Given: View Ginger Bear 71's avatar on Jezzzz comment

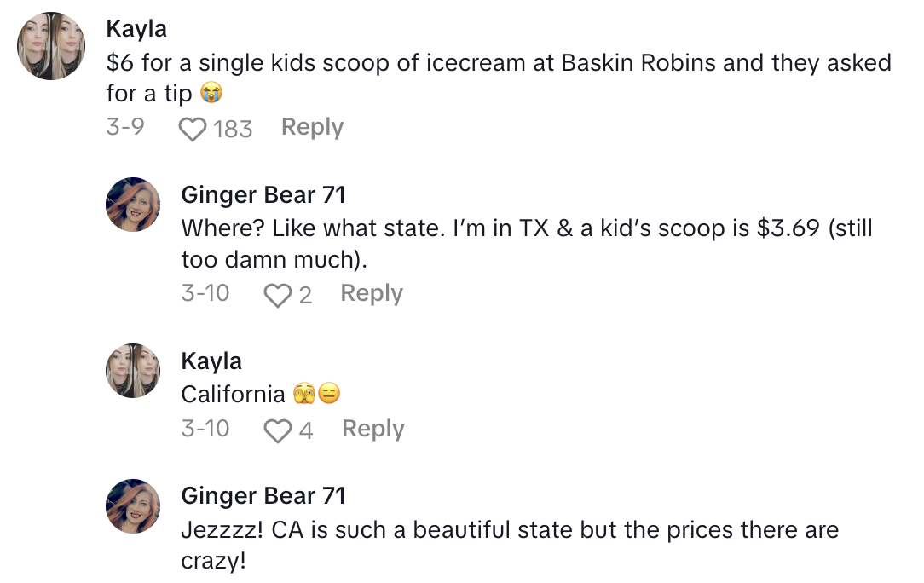Looking at the screenshot, I should click(133, 506).
